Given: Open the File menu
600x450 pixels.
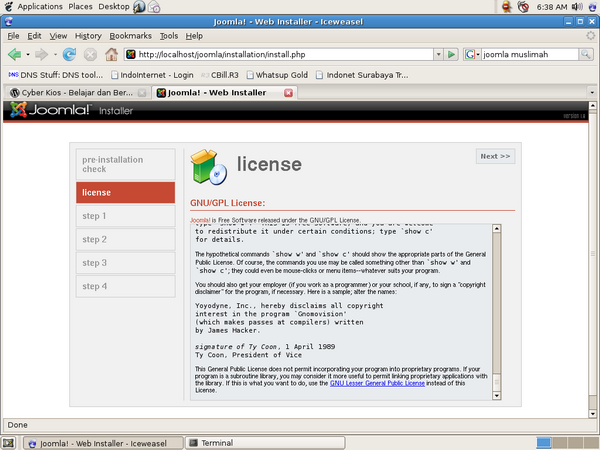Looking at the screenshot, I should pyautogui.click(x=13, y=36).
